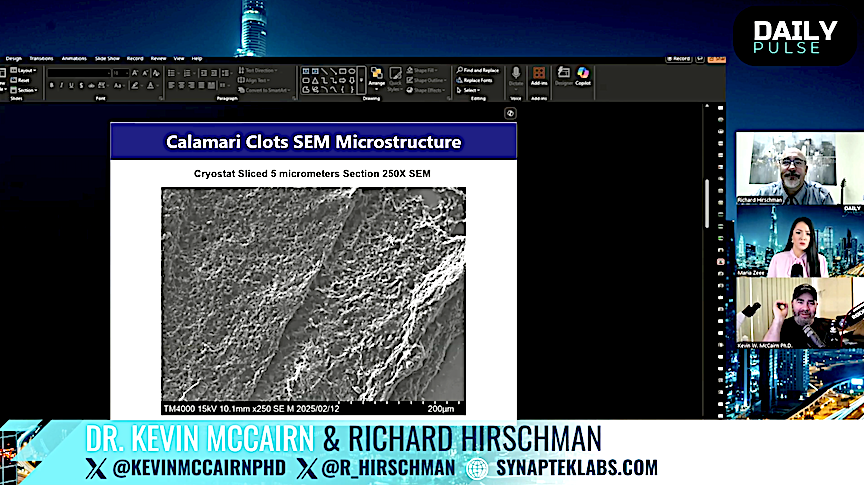Screen dimensions: 864x485
Task: Click the Add-ins icon
Action: (x=539, y=75)
